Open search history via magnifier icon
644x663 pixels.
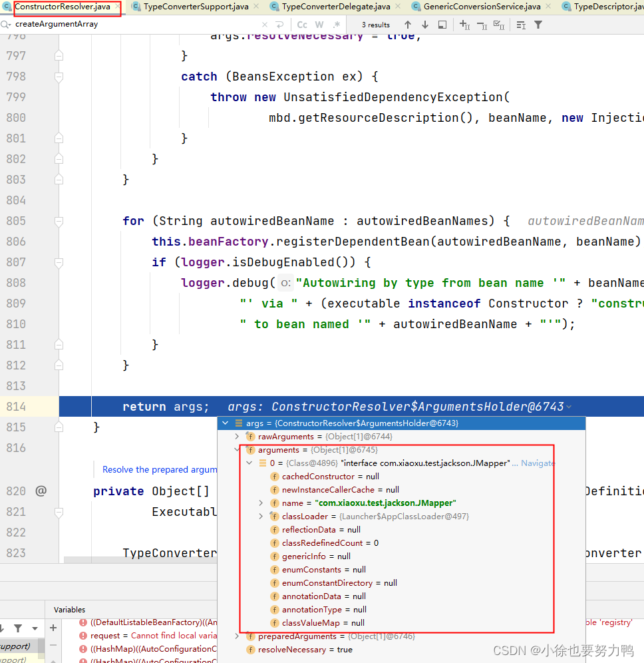pyautogui.click(x=5, y=25)
